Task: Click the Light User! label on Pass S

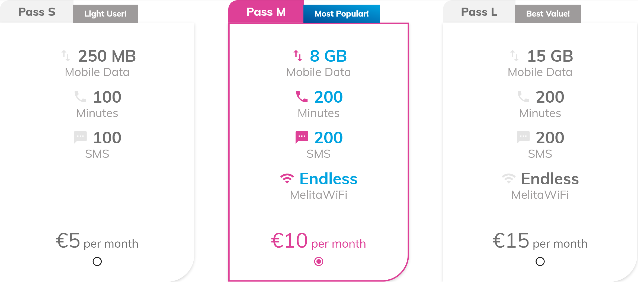Action: click(x=105, y=14)
